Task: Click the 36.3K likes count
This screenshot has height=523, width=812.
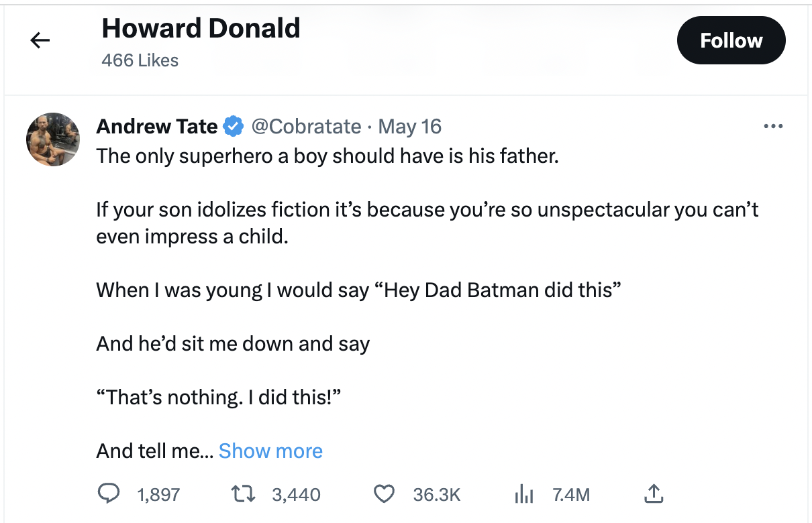Action: 436,495
